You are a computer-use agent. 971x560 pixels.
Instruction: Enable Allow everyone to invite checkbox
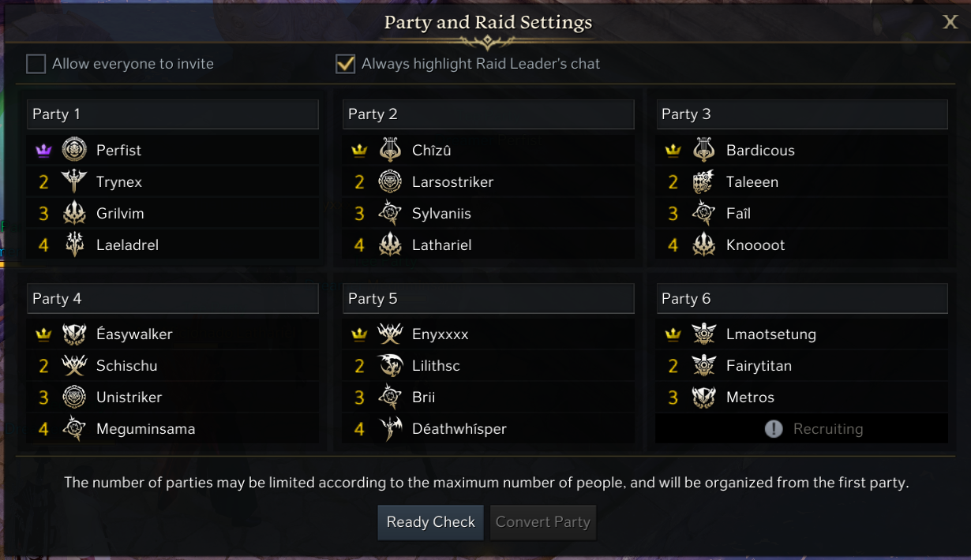point(36,64)
